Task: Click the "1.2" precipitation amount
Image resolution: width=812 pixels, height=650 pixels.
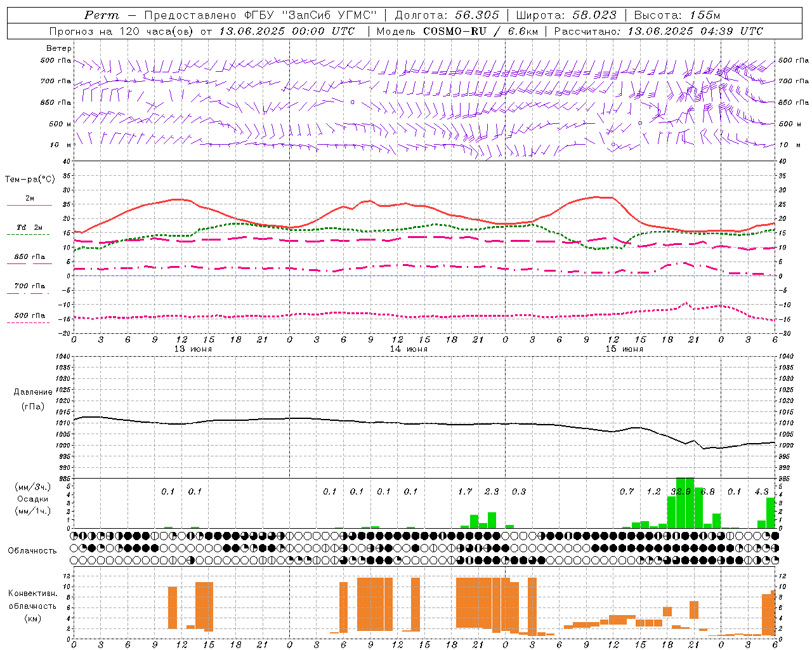Action: tap(654, 492)
